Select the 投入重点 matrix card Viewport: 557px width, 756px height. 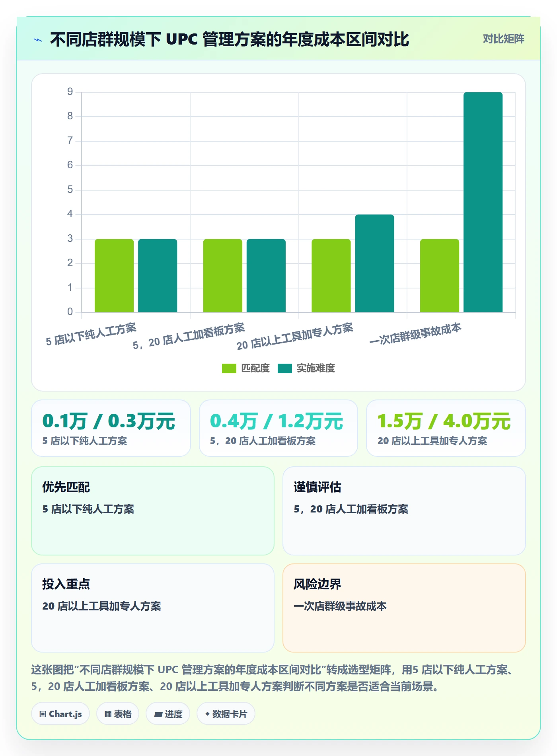click(x=153, y=608)
